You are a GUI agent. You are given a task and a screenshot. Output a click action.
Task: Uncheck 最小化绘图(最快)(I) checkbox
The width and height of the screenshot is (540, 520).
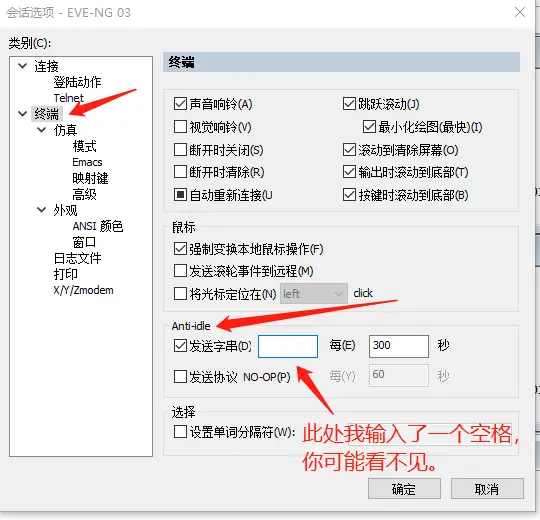(x=369, y=127)
